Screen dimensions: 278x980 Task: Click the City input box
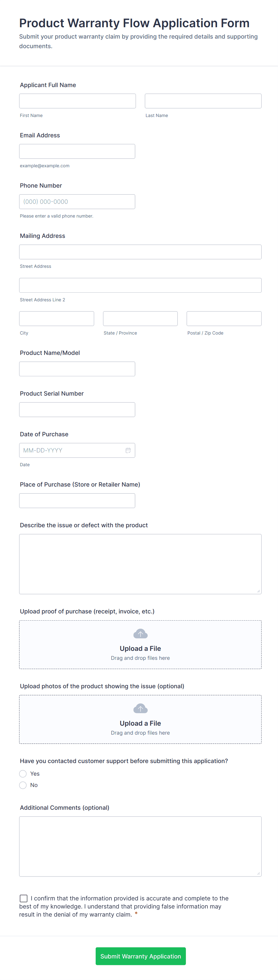pyautogui.click(x=56, y=319)
